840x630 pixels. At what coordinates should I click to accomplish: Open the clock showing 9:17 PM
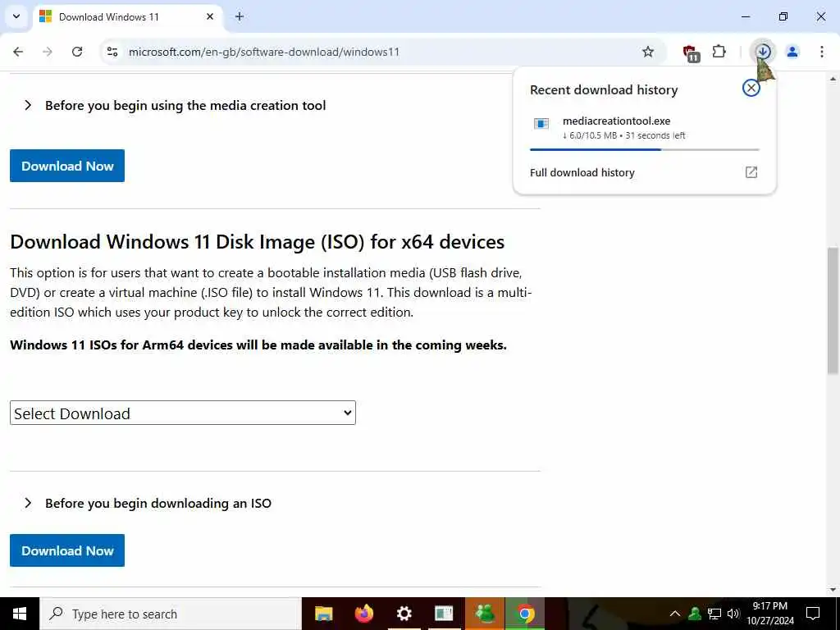tap(770, 614)
